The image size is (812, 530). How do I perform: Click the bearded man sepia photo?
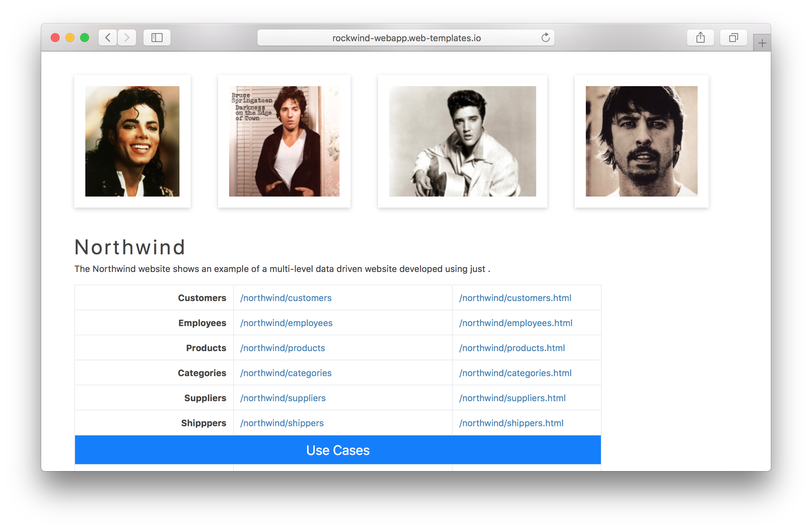tap(641, 141)
